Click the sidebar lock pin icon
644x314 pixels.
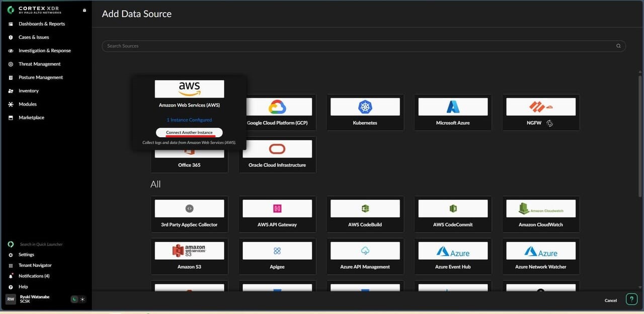(84, 10)
